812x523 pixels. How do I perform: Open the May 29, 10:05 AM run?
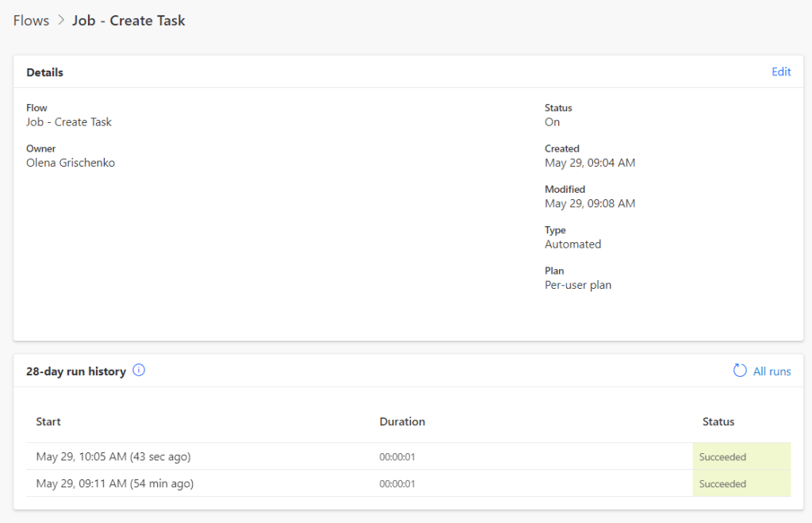(113, 456)
